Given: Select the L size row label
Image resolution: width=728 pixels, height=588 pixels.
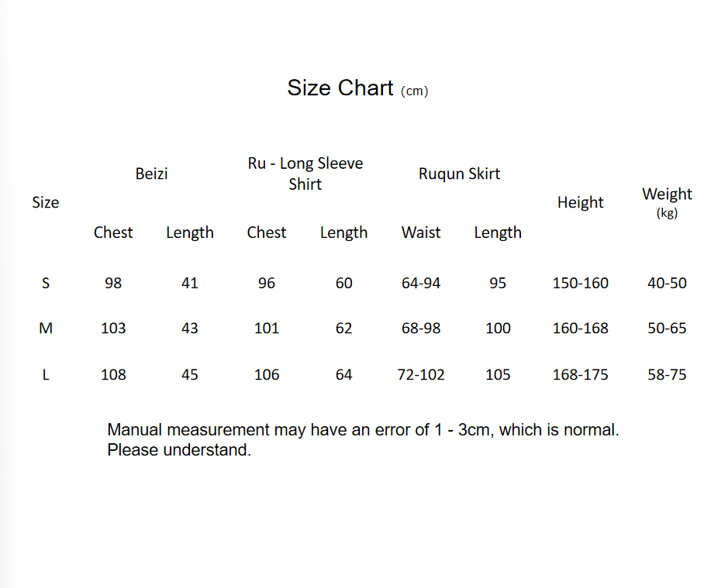Looking at the screenshot, I should click(x=45, y=375).
